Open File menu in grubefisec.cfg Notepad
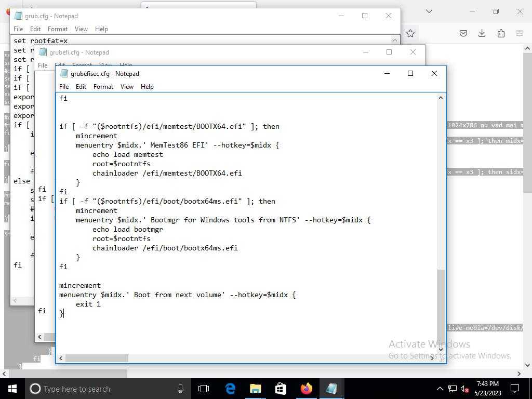This screenshot has width=532, height=399. click(64, 87)
